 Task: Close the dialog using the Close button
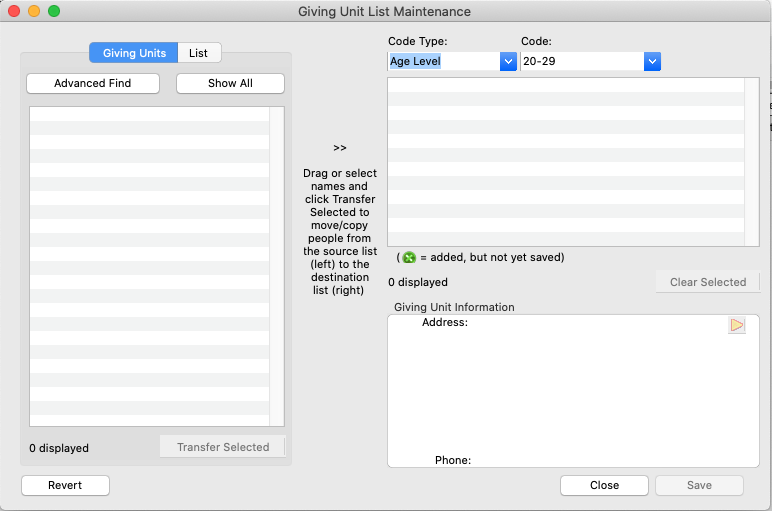pyautogui.click(x=604, y=485)
